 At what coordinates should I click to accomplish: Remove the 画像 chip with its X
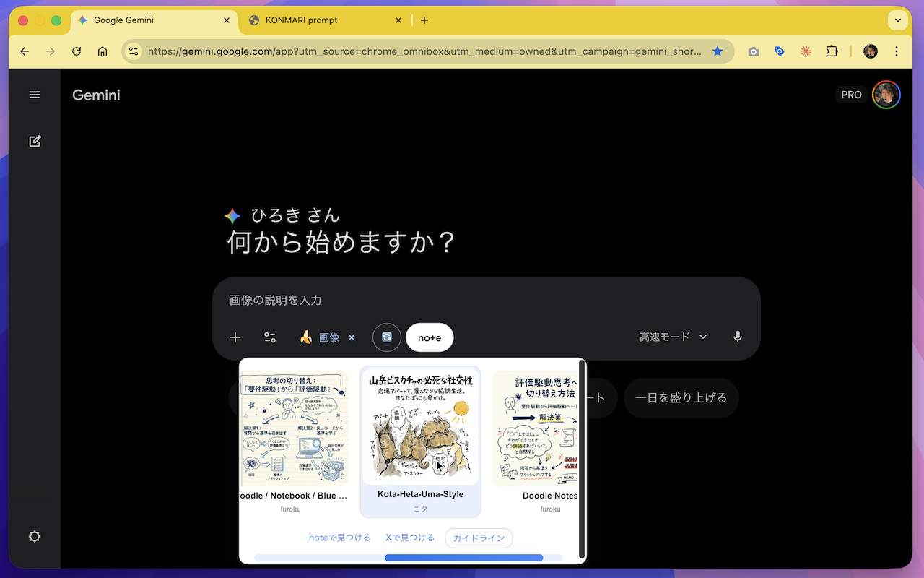352,337
